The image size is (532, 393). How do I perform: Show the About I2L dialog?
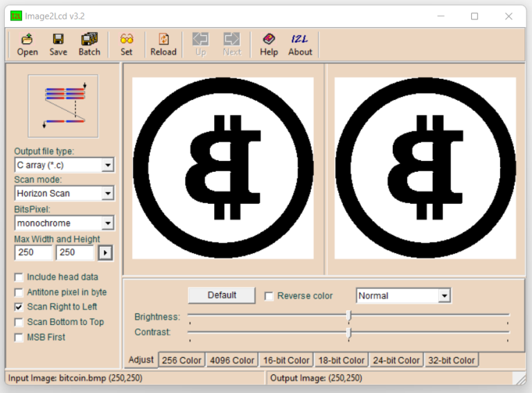(x=300, y=44)
